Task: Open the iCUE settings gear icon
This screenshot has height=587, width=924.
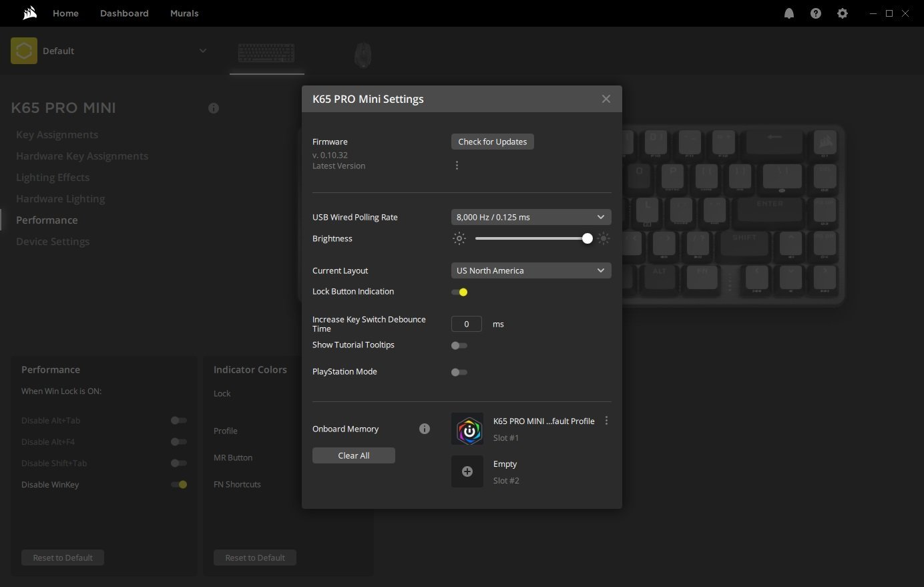Action: (842, 13)
